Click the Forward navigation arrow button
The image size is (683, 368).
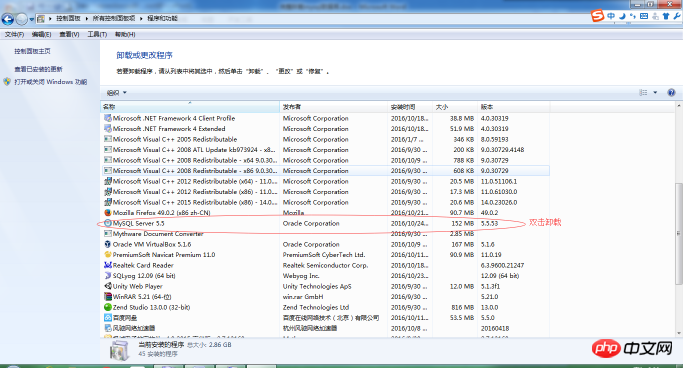point(21,19)
